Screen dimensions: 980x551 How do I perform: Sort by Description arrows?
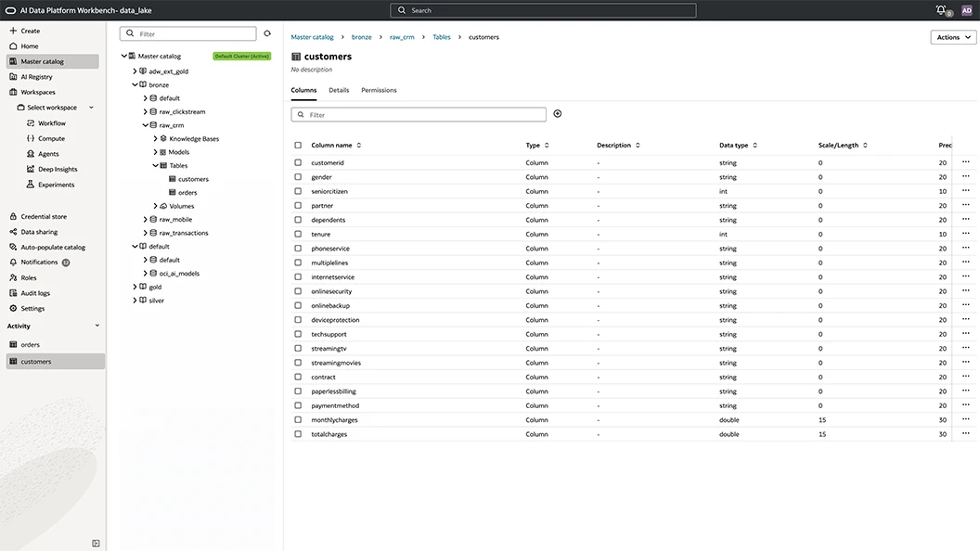(638, 145)
